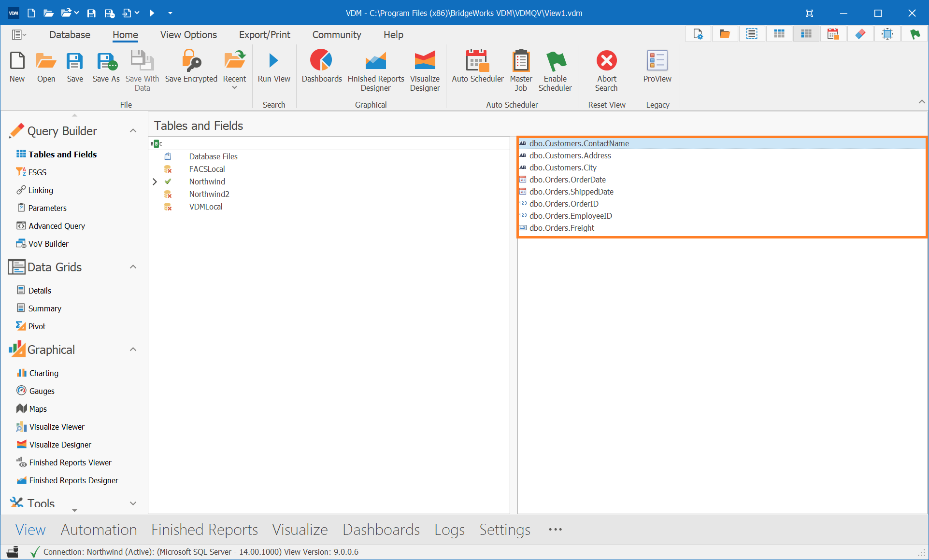This screenshot has height=560, width=929.
Task: Click the New icon in quick access toolbar
Action: click(x=31, y=13)
